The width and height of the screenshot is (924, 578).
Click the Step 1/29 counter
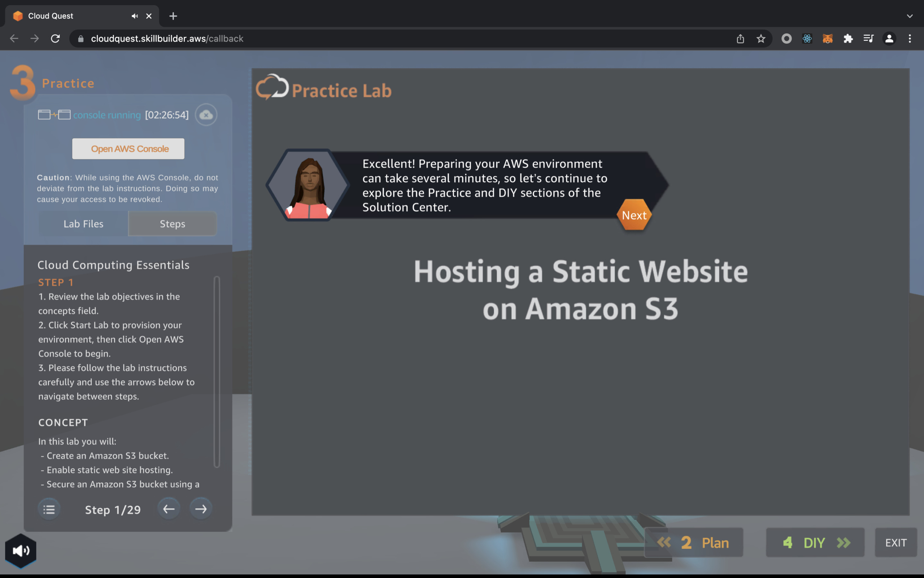coord(113,510)
